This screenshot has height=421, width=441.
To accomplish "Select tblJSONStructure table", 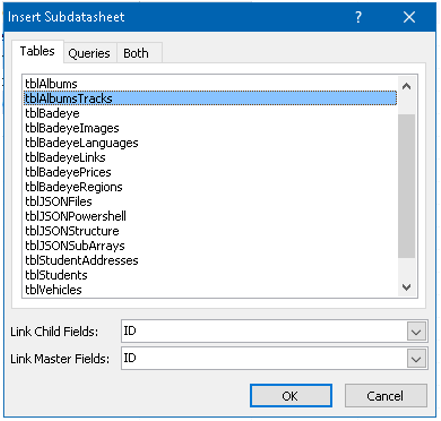I will tap(210, 231).
